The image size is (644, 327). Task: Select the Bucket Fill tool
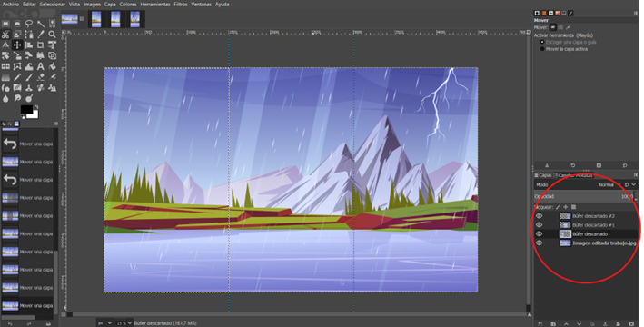52,66
